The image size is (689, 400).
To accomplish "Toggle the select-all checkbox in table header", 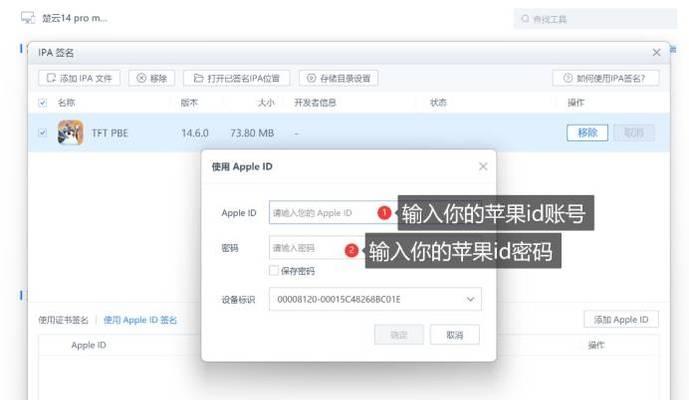I will click(x=43, y=103).
